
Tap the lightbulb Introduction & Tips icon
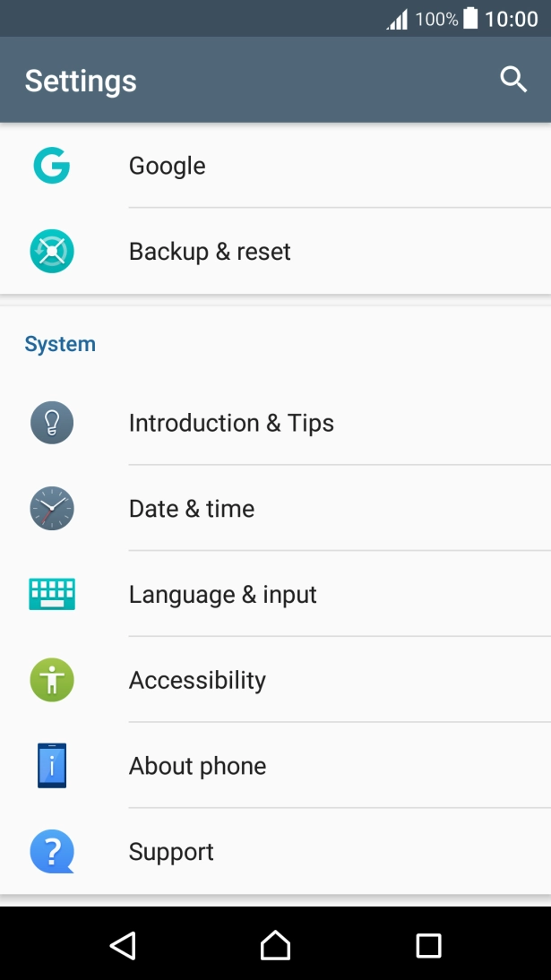tap(52, 423)
